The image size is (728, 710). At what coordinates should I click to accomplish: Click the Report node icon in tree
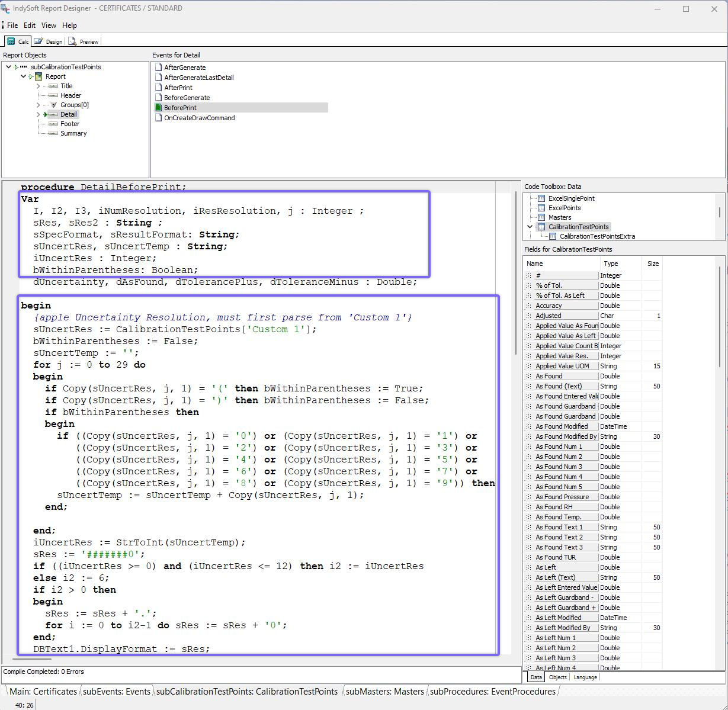[x=39, y=76]
